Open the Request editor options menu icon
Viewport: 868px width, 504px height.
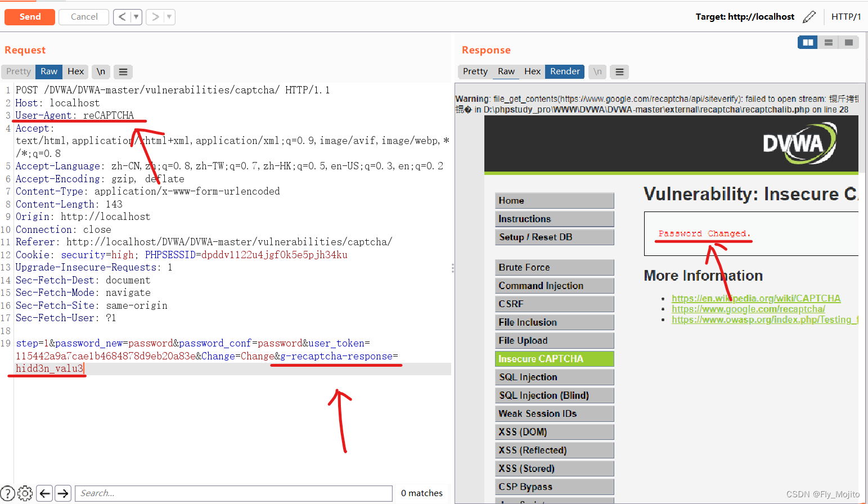tap(123, 71)
